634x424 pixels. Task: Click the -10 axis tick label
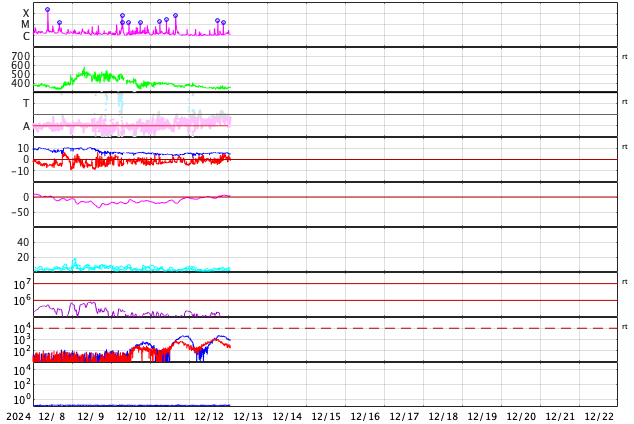click(20, 171)
